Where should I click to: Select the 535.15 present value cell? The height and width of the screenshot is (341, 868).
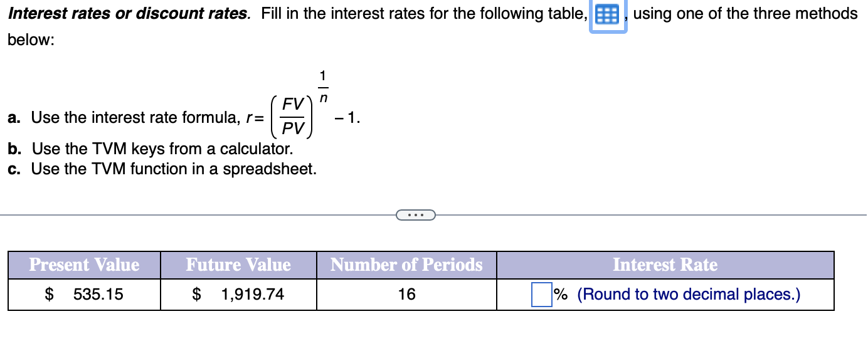[x=84, y=294]
